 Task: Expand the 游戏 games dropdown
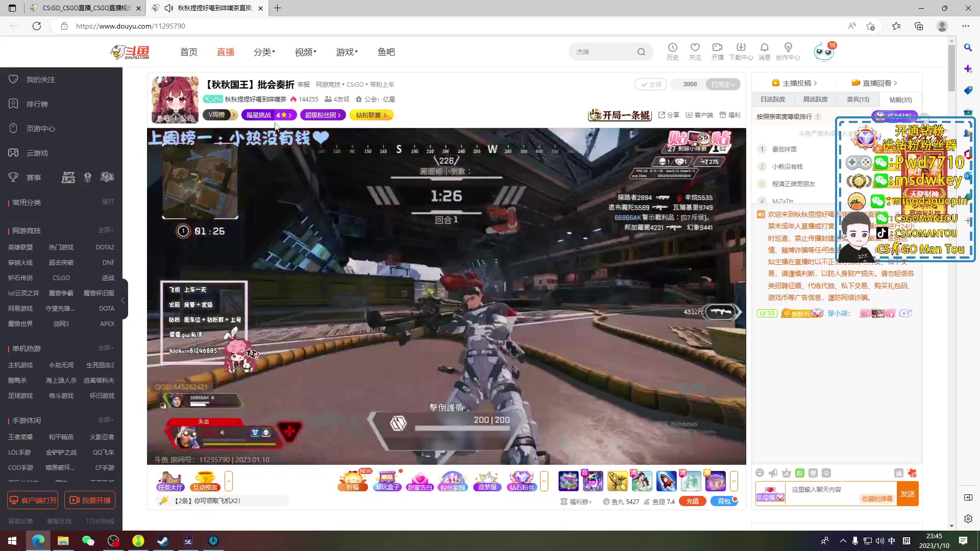(x=347, y=52)
